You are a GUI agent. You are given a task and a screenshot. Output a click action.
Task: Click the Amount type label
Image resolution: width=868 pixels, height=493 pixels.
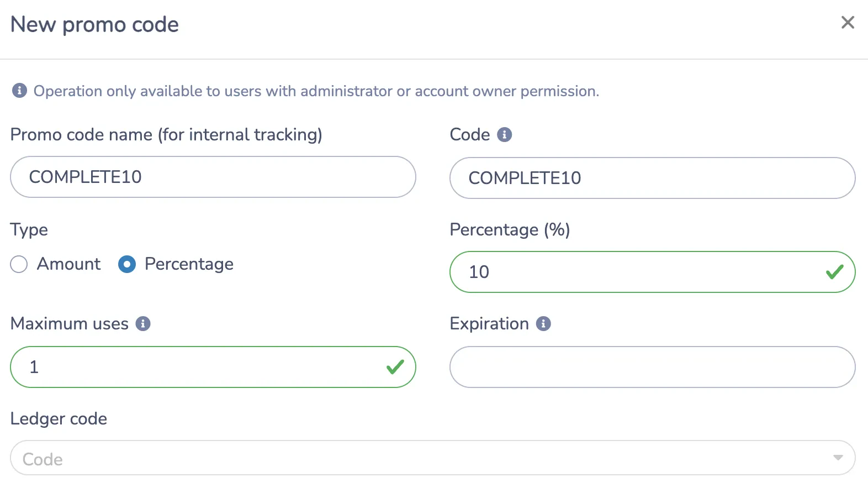(68, 264)
